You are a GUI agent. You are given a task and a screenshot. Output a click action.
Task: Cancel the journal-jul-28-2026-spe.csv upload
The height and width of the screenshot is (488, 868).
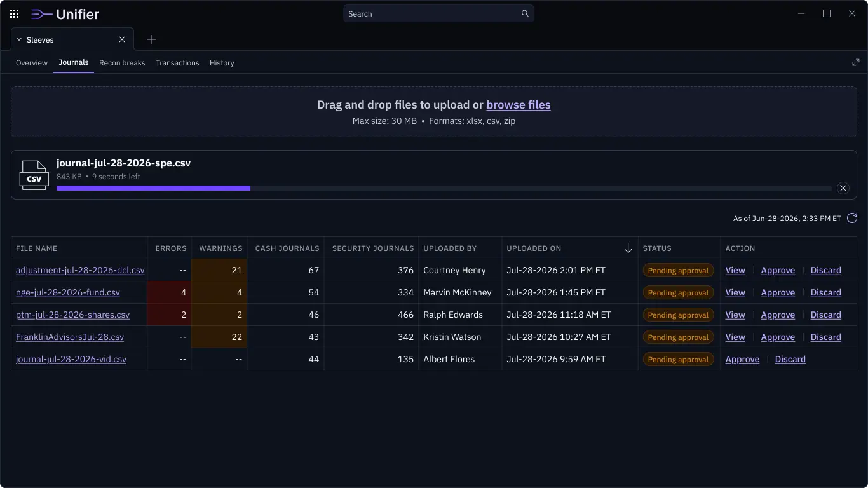(x=843, y=188)
